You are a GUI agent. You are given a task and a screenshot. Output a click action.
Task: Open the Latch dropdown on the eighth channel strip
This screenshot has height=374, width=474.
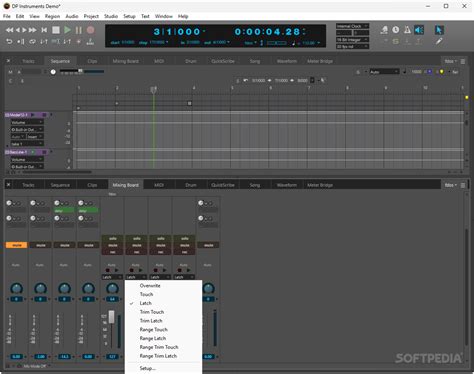pyautogui.click(x=184, y=277)
